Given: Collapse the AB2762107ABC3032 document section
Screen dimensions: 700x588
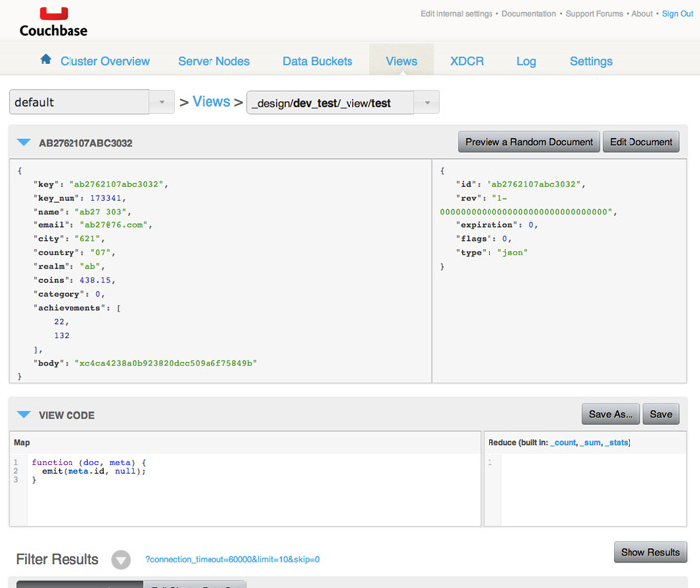Looking at the screenshot, I should 23,142.
